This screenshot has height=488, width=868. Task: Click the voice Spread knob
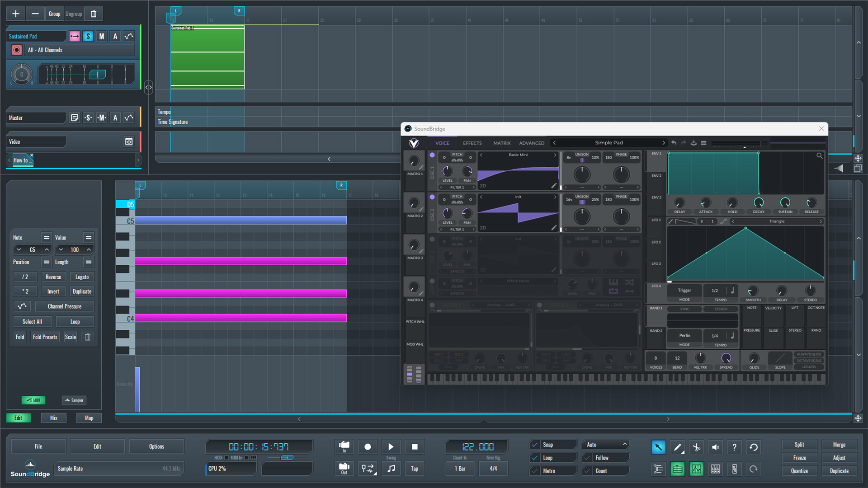(726, 358)
